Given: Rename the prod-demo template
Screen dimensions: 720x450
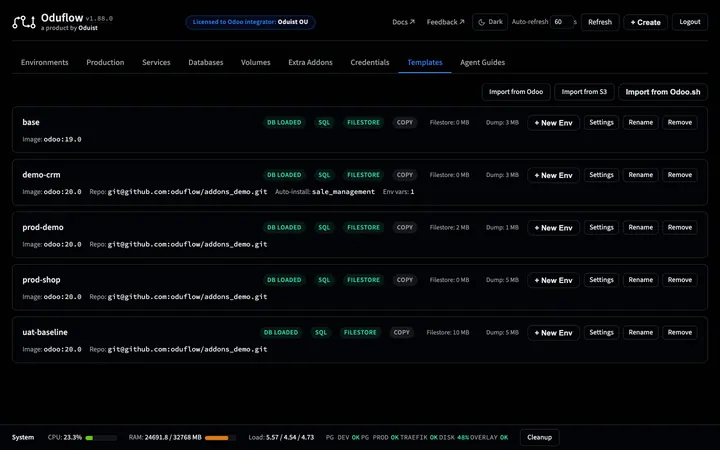Looking at the screenshot, I should (641, 227).
